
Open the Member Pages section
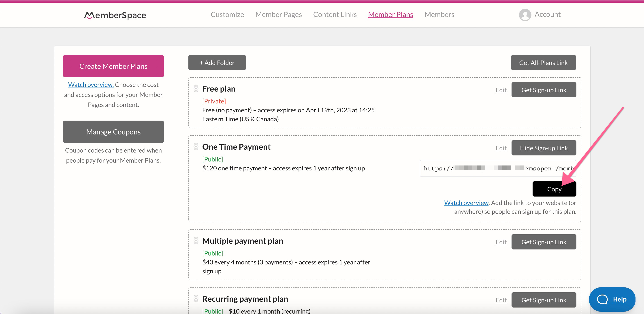pyautogui.click(x=279, y=15)
